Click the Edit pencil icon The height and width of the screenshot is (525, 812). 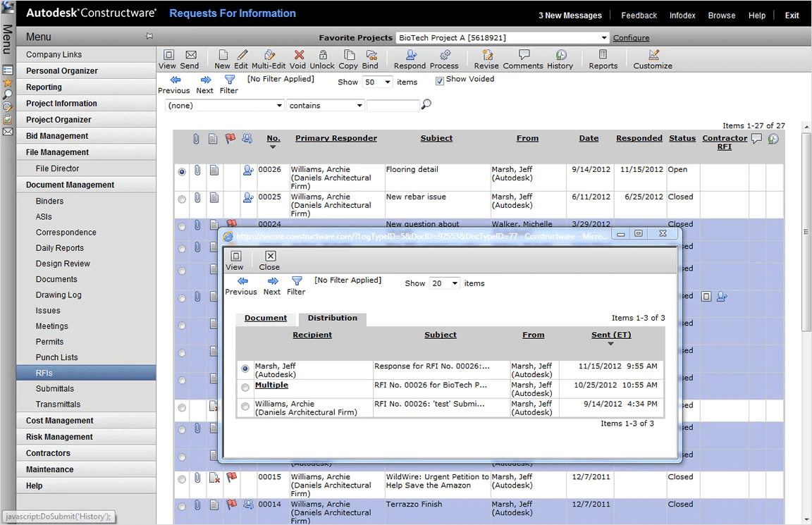242,55
